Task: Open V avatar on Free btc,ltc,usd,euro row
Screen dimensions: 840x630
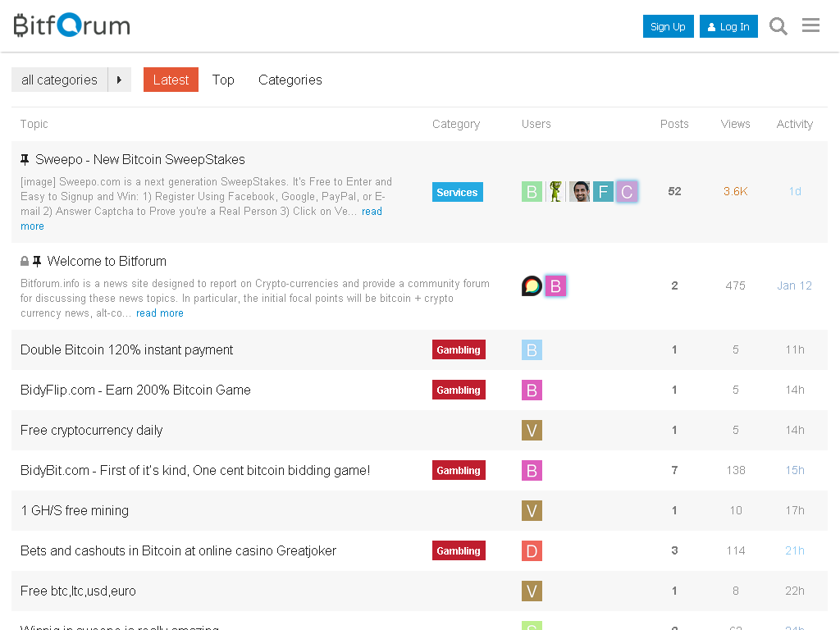Action: (532, 591)
